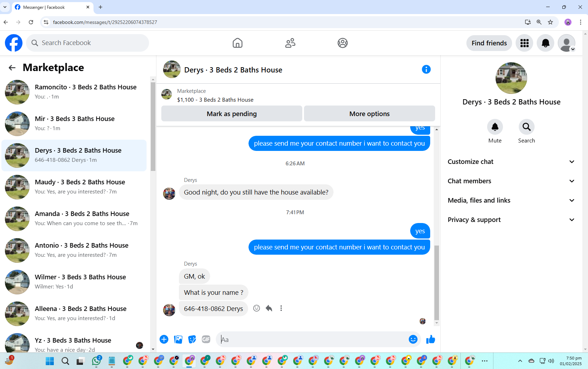Open the Notifications bell in header
Image resolution: width=588 pixels, height=369 pixels.
[545, 43]
